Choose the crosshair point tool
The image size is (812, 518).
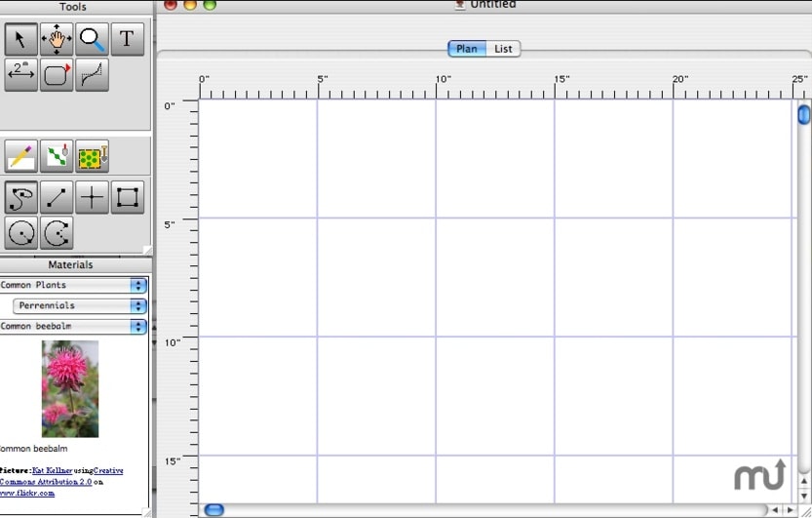tap(93, 197)
